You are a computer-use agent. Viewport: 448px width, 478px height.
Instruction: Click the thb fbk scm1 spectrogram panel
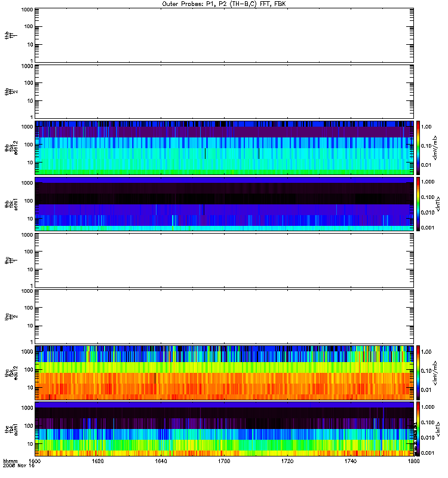click(x=225, y=204)
